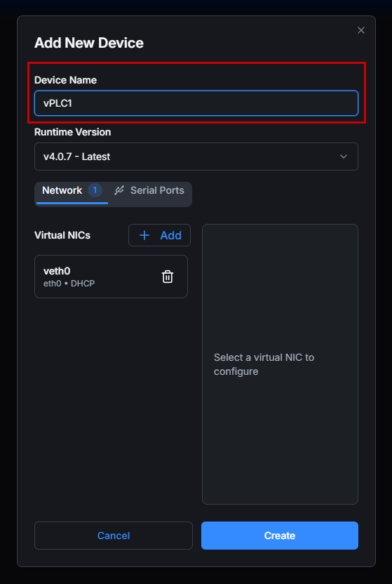
Task: Add a new virtual NIC
Action: coord(160,235)
